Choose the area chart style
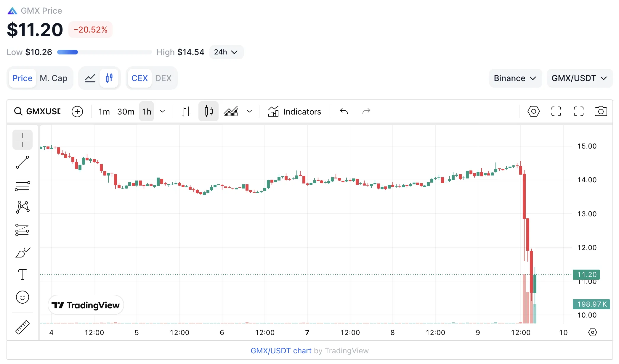The image size is (619, 364). pyautogui.click(x=231, y=112)
